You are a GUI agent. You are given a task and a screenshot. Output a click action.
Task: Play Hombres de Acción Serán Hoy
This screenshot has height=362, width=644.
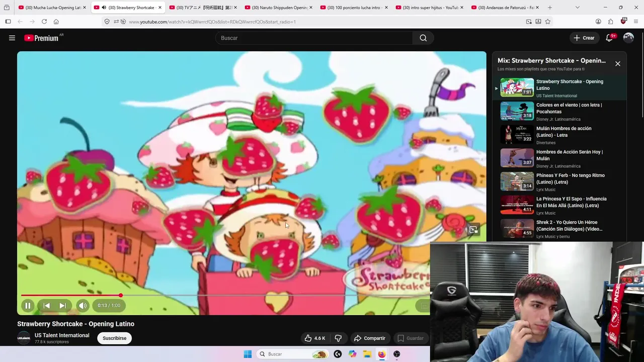click(x=559, y=158)
